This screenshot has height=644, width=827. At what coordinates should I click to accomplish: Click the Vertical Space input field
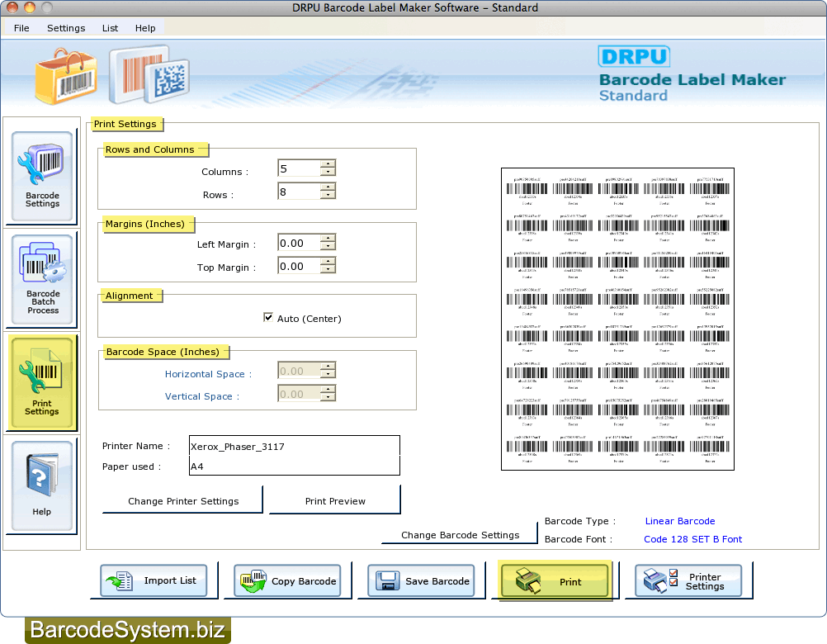tap(299, 394)
